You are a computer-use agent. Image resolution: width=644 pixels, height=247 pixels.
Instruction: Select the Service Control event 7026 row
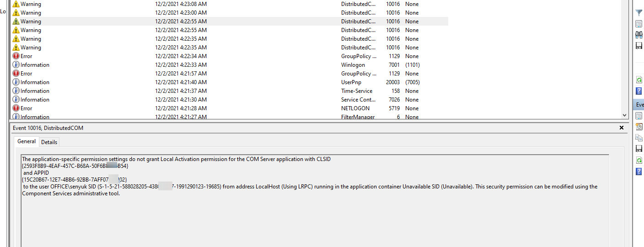coord(183,100)
